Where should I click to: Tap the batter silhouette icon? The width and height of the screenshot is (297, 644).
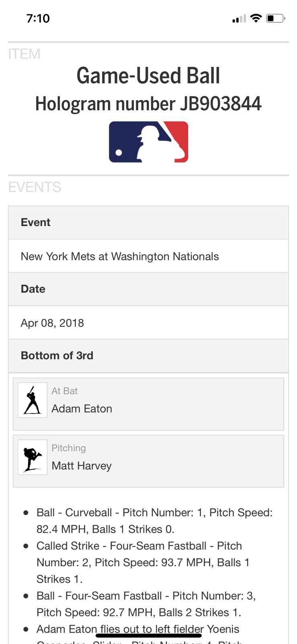[x=33, y=400]
